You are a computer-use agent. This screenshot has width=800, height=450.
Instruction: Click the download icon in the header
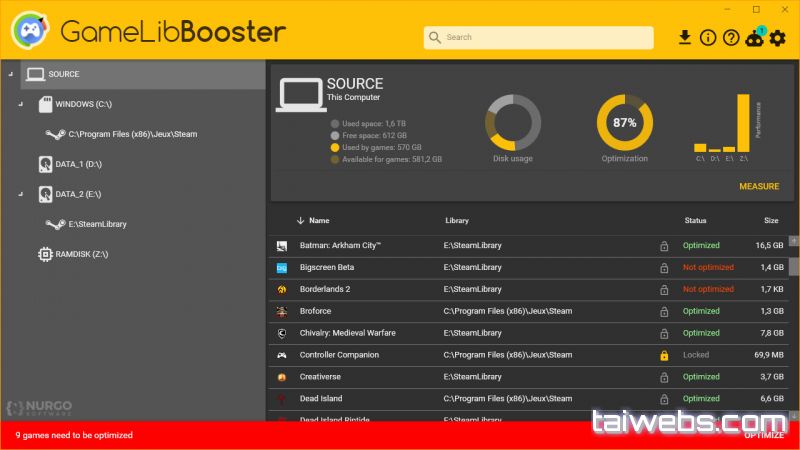[685, 38]
